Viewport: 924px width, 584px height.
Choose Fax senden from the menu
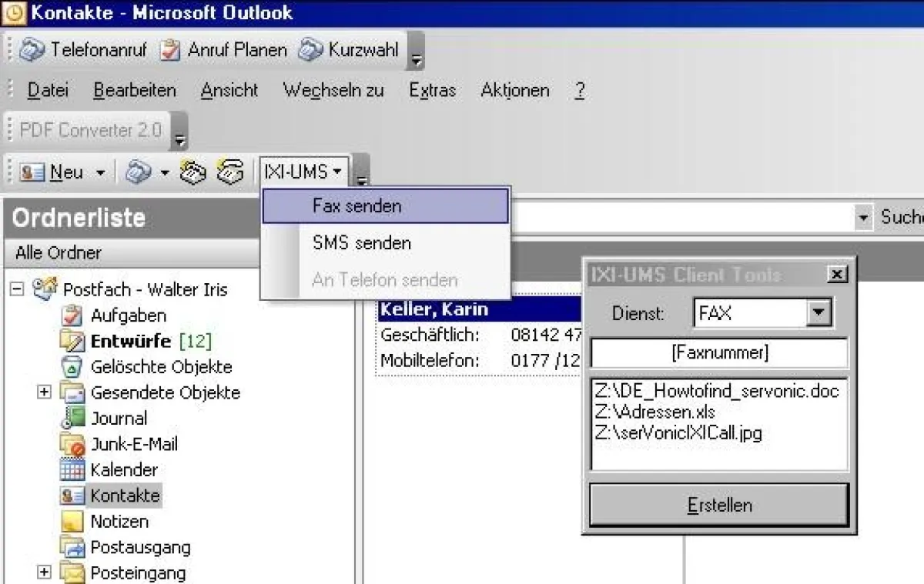point(356,205)
